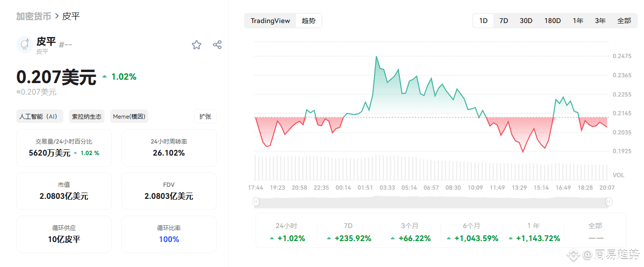The width and height of the screenshot is (644, 267).
Task: Click the 皮平 coin logo icon
Action: [25, 45]
